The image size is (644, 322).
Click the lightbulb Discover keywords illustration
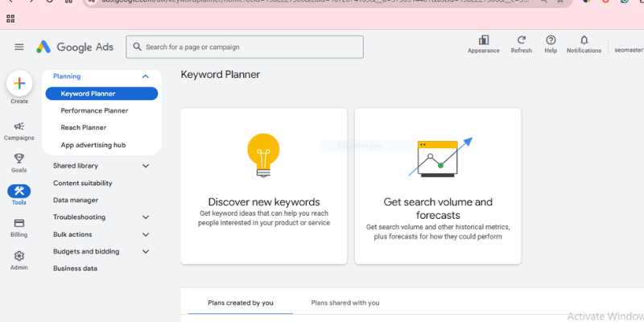(x=263, y=155)
